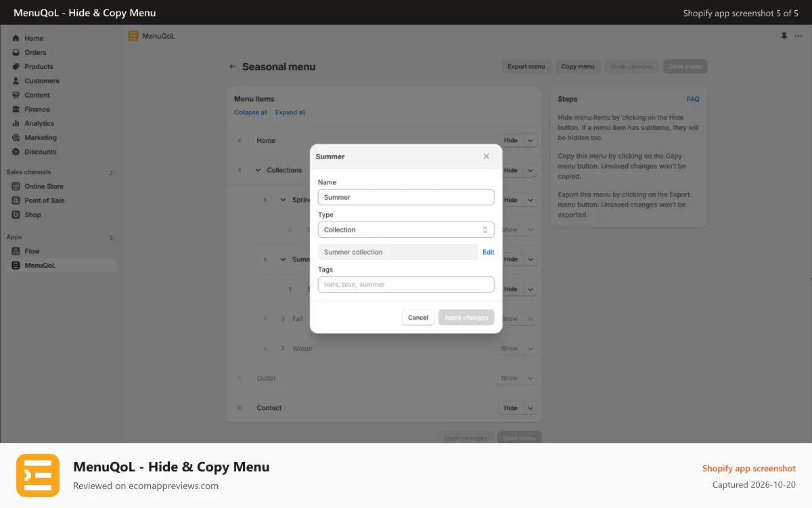Click the Home house icon in the sidebar
Screen dimensions: 812x508
coord(16,38)
